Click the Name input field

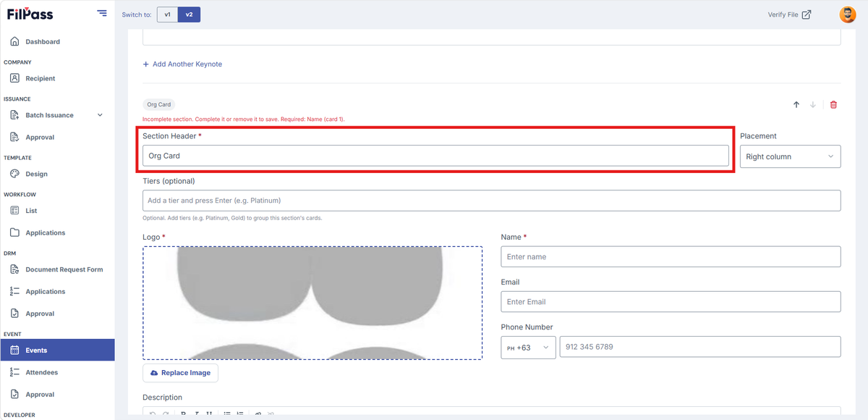[671, 257]
